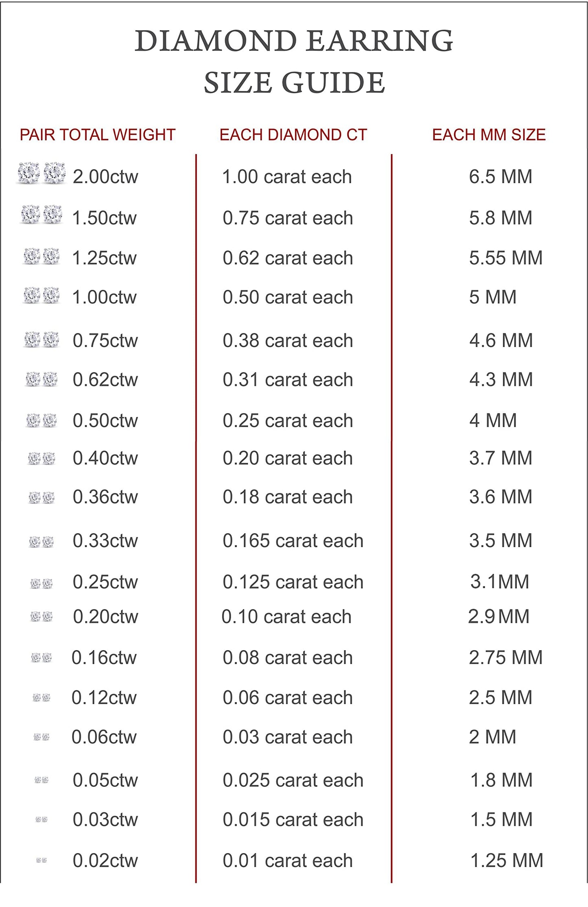Click the 2.00ctw diamond earring pair image
The width and height of the screenshot is (588, 907).
(x=42, y=173)
